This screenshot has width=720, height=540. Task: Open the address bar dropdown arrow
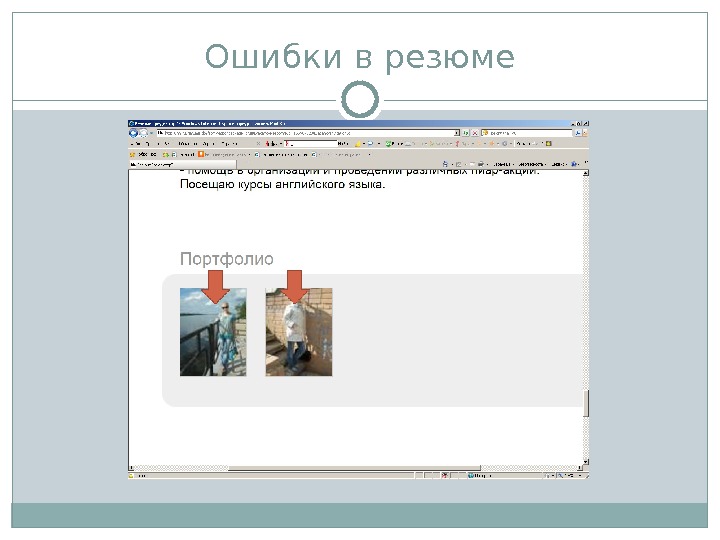tap(457, 133)
